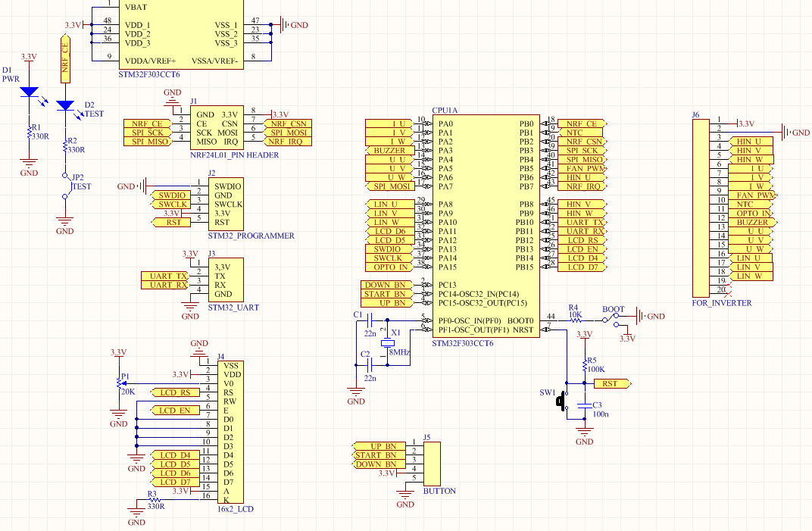The image size is (812, 531).
Task: Click the GND symbol below J5 BUTTON
Action: (x=405, y=496)
